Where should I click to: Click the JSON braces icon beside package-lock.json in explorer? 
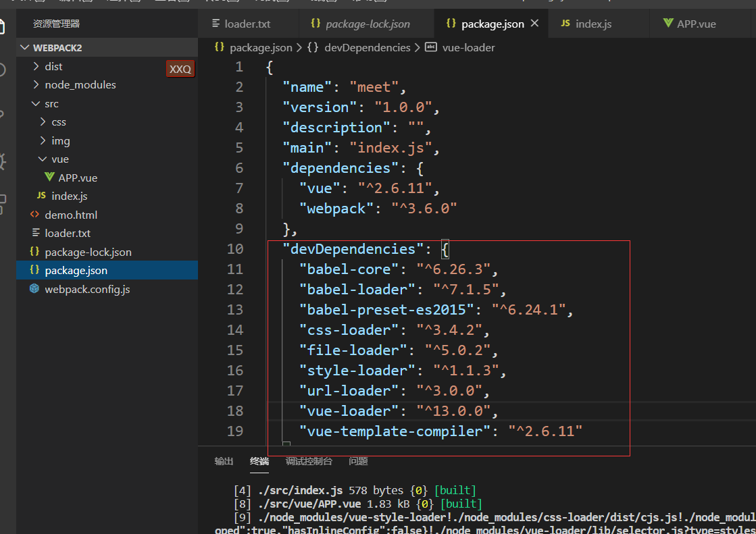click(x=34, y=252)
